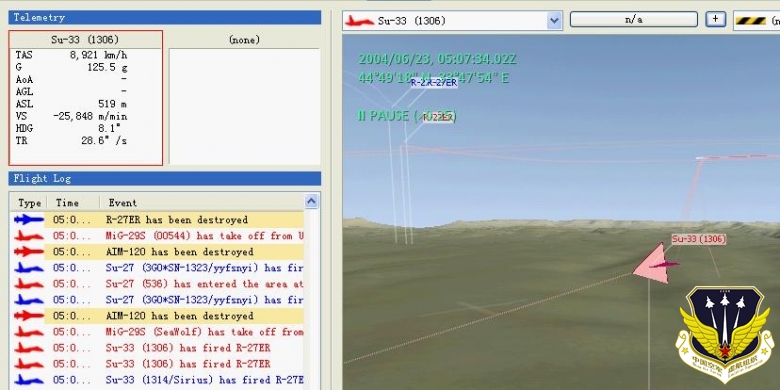Open the Su-33 (1306) aircraft dropdown arrow
Viewport: 780px width, 390px height.
(554, 21)
